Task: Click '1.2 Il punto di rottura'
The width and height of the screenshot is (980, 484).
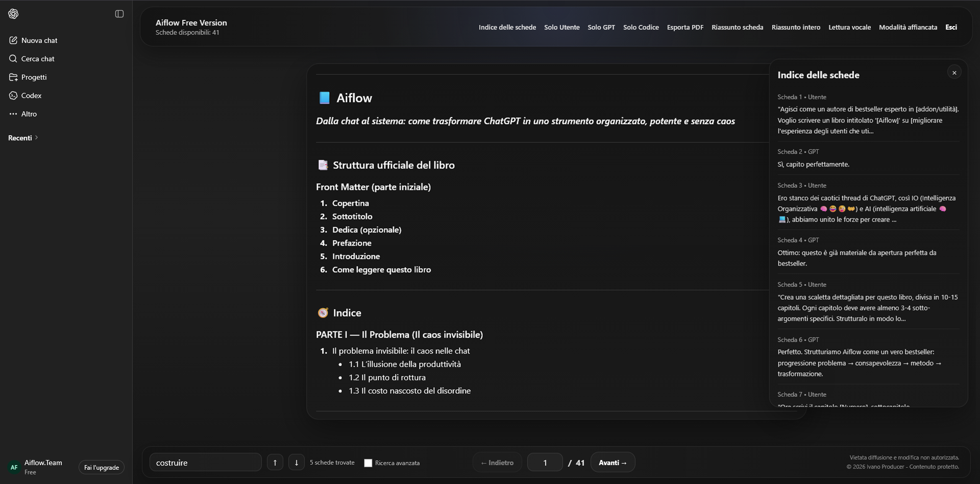Action: tap(387, 377)
